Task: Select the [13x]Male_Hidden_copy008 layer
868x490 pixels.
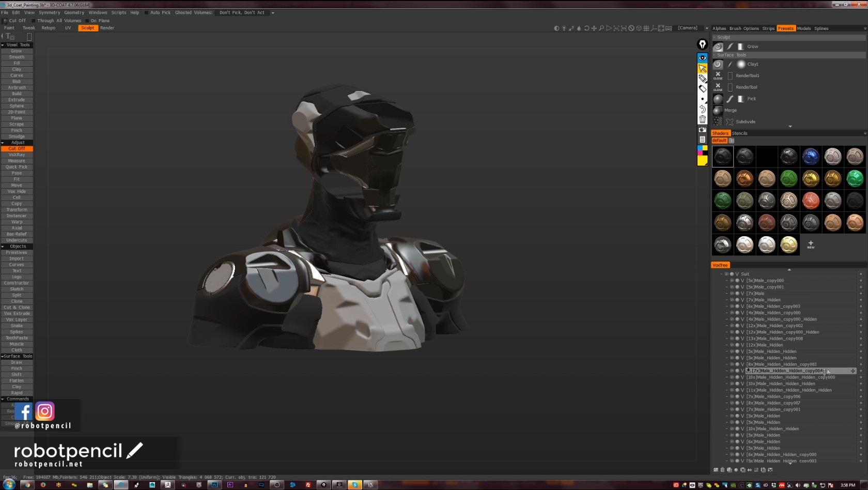Action: point(774,339)
